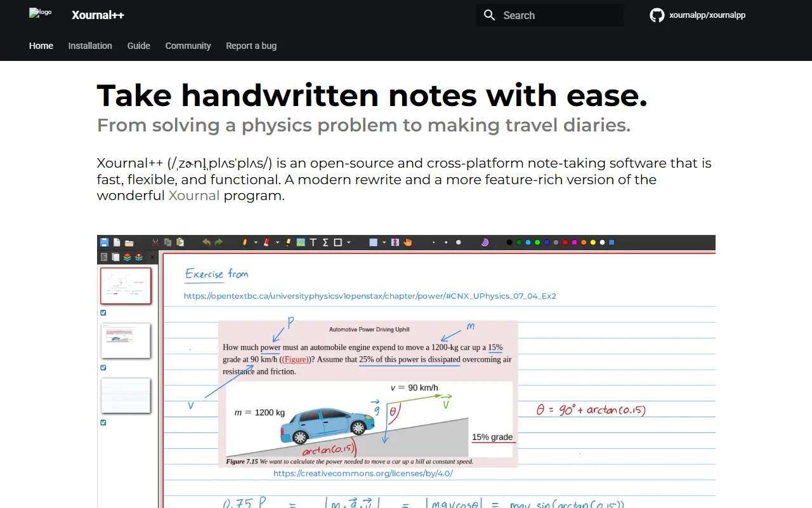Viewport: 812px width, 508px height.
Task: Click the Search input field
Action: [550, 15]
